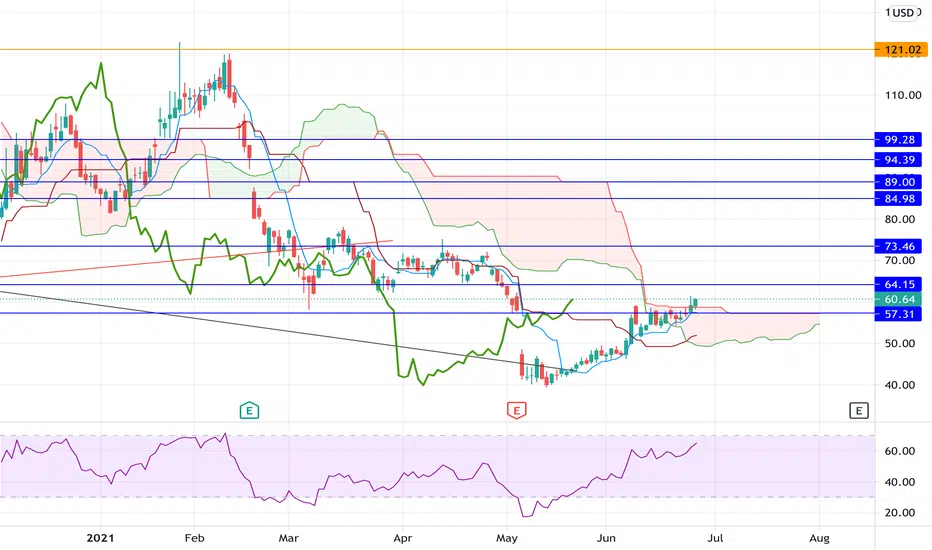
Task: Open the USD currency selector
Action: 903,12
